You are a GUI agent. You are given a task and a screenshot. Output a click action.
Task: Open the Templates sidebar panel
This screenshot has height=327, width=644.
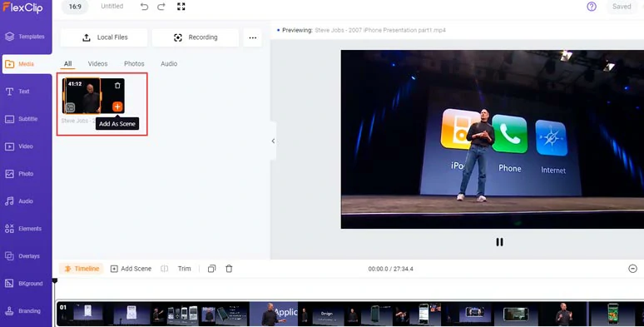pos(26,37)
